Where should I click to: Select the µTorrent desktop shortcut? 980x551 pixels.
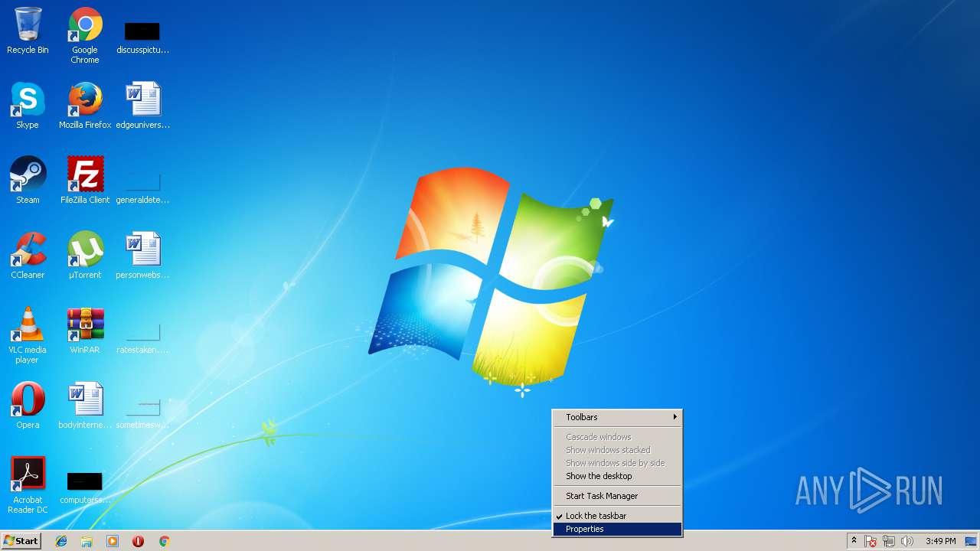point(85,256)
